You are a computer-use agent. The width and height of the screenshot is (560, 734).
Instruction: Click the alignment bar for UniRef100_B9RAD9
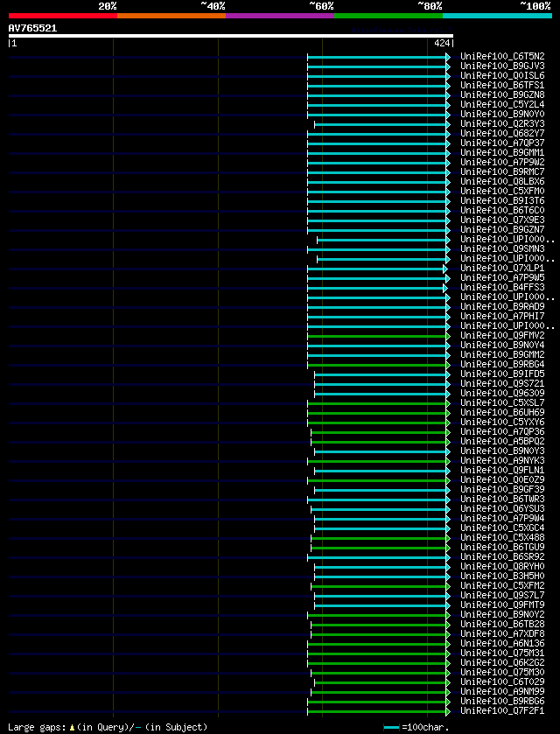coord(377,308)
